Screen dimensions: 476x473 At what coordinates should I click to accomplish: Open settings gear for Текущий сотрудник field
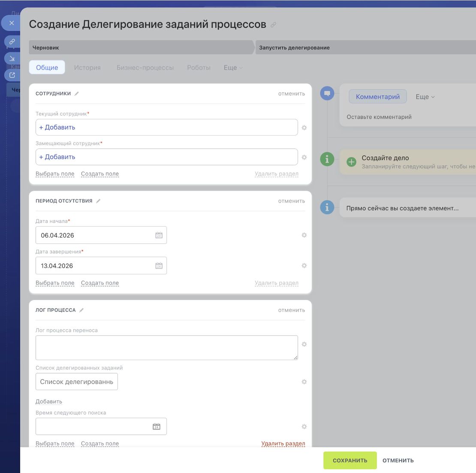tap(304, 127)
